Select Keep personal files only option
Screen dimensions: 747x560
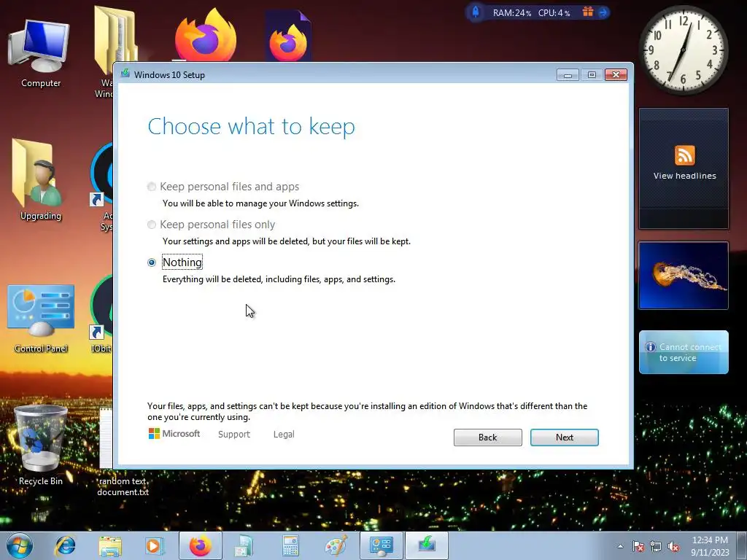(152, 225)
